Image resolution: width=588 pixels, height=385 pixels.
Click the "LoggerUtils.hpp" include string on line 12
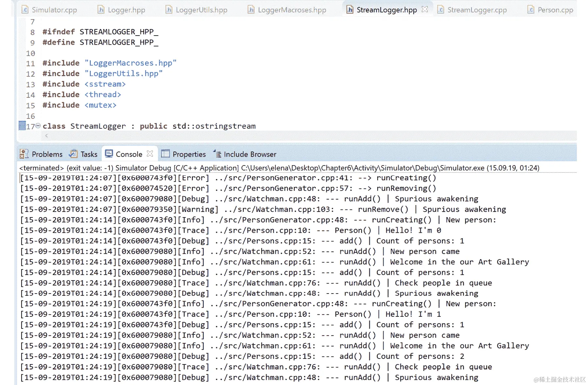(x=123, y=73)
